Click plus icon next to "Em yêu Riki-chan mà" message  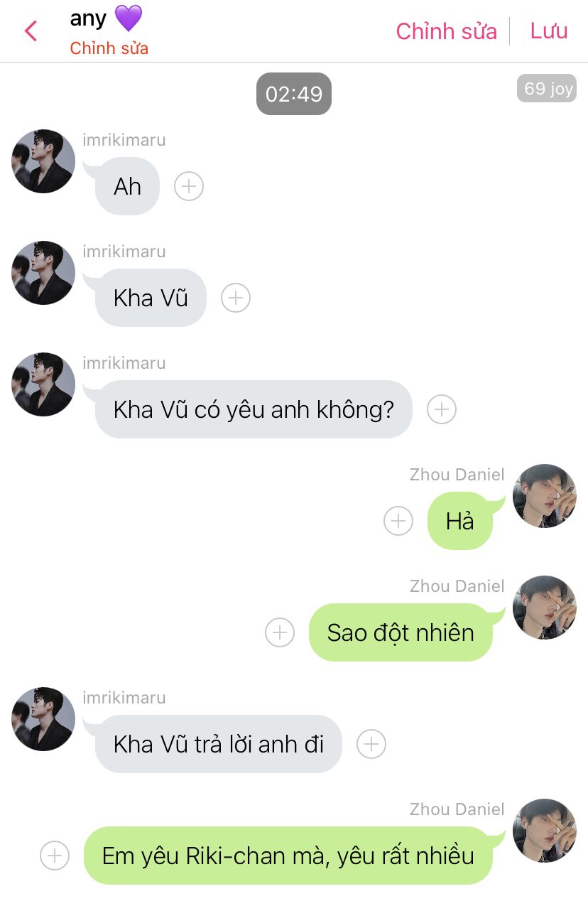click(55, 856)
